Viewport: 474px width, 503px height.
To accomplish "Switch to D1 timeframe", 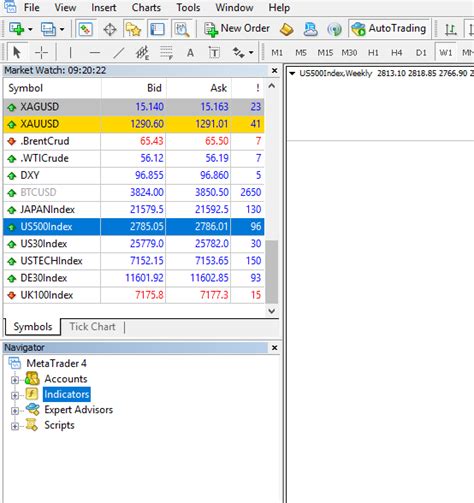I will coord(421,53).
